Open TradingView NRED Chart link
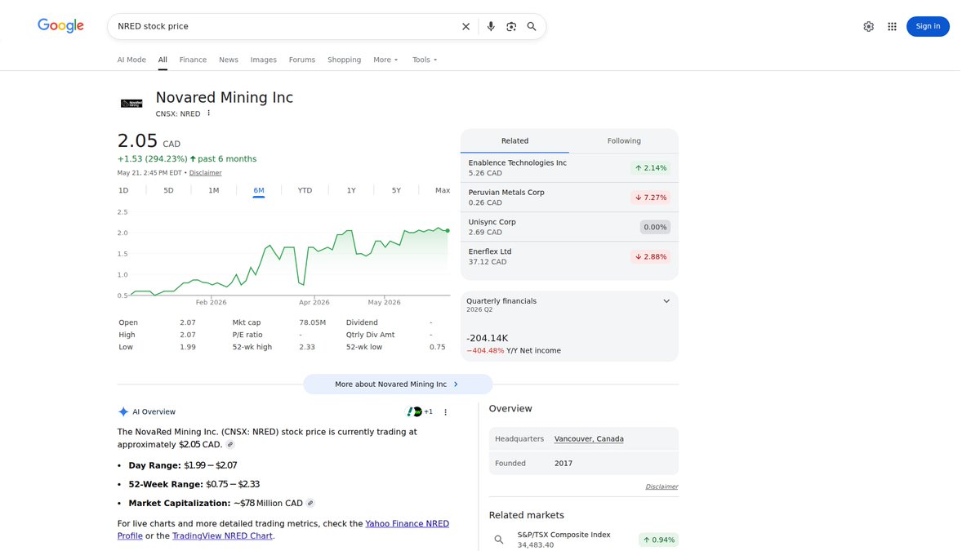The height and width of the screenshot is (551, 980). coord(222,536)
